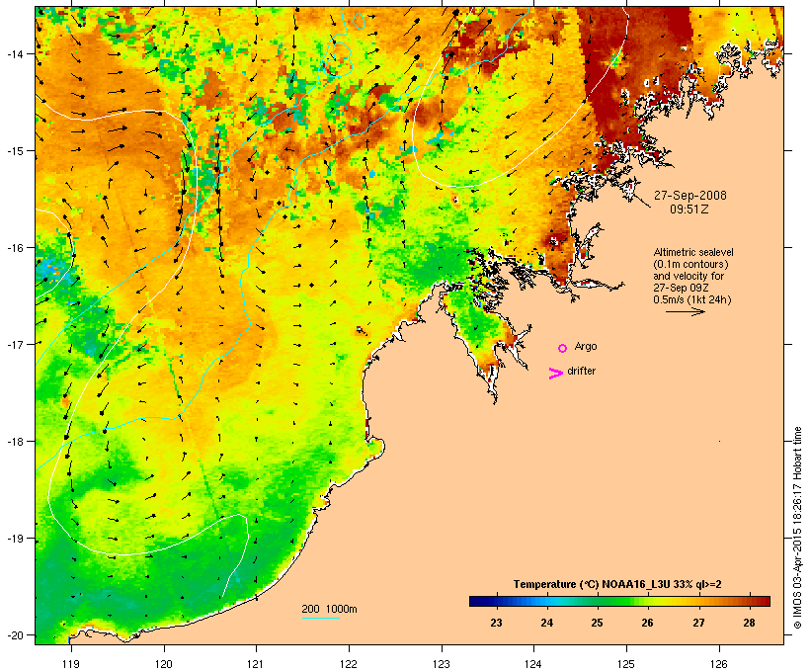Click the '-15' latitude axis label
810x672 pixels.
(14, 151)
